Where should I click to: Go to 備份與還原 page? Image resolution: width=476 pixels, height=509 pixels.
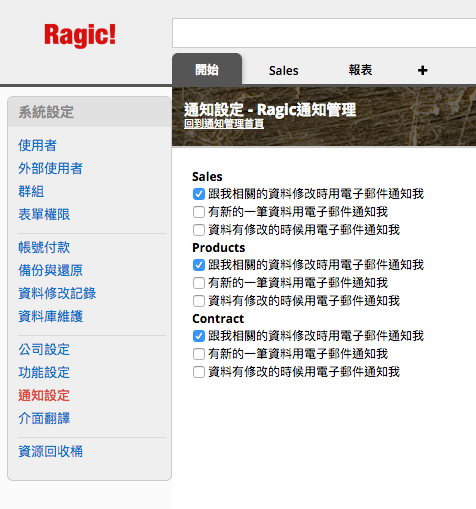[50, 270]
